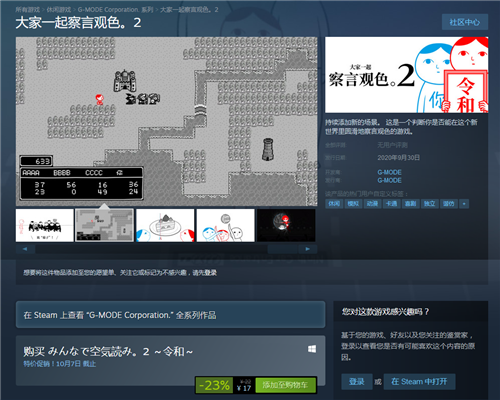
Task: Click the -23% discount badge
Action: 214,385
